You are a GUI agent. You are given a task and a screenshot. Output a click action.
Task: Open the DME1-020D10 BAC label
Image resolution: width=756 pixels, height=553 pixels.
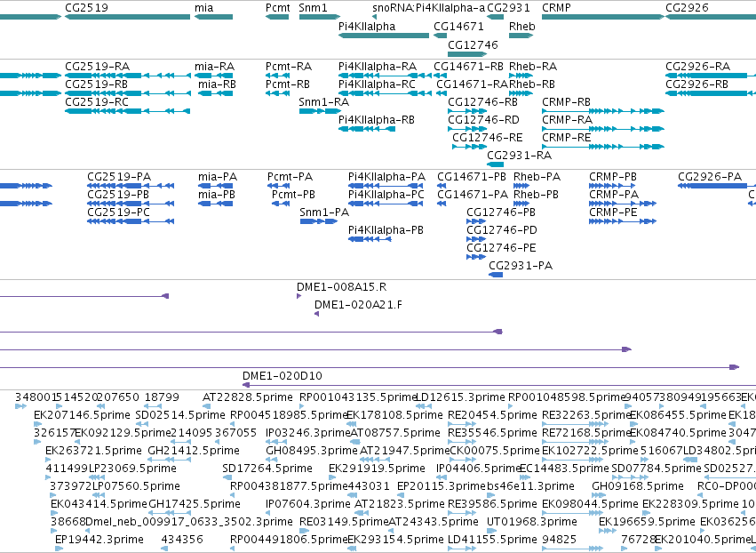point(283,376)
